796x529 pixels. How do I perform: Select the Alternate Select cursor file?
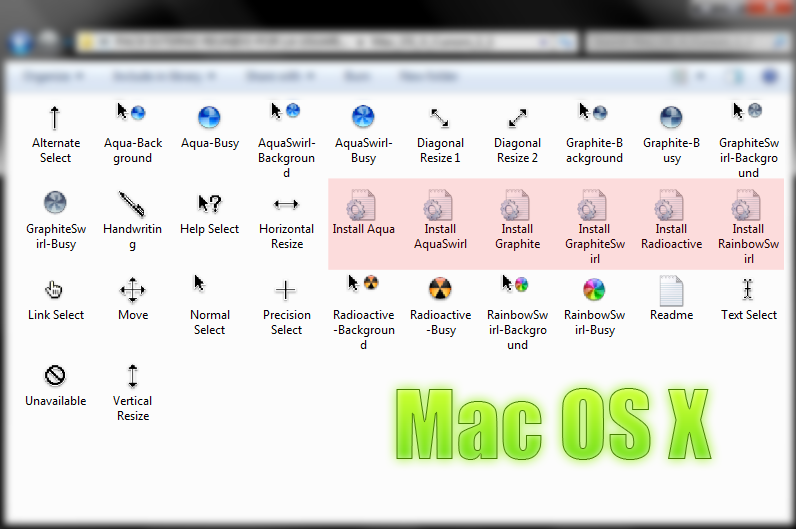point(55,134)
